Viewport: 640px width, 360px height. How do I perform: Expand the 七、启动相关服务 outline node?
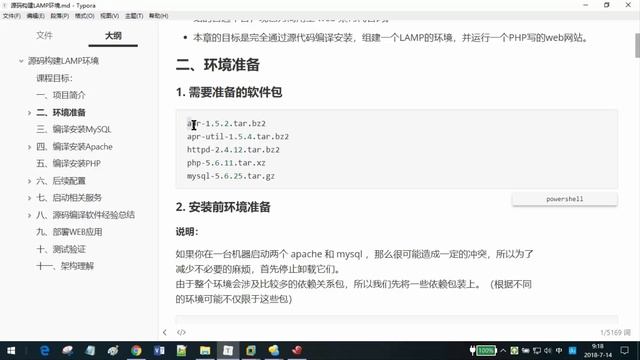pos(29,198)
